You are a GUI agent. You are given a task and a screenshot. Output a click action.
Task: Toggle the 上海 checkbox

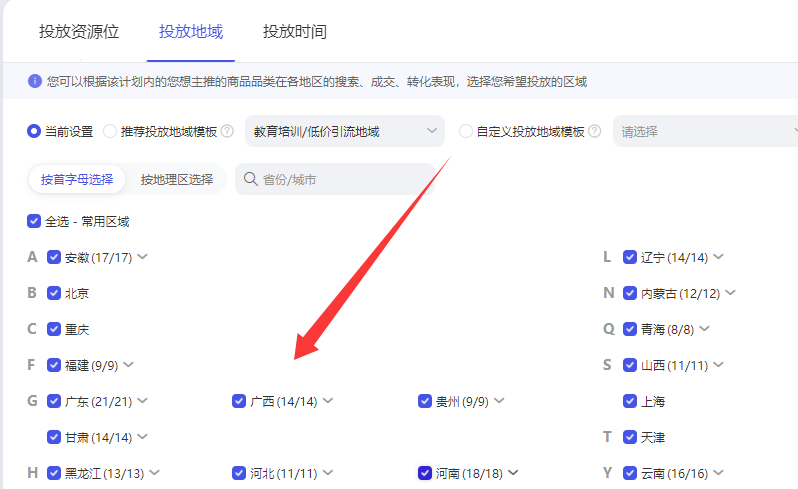point(630,401)
